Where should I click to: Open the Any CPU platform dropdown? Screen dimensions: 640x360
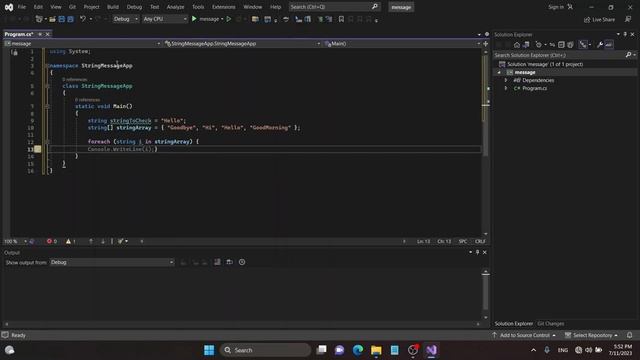point(164,19)
